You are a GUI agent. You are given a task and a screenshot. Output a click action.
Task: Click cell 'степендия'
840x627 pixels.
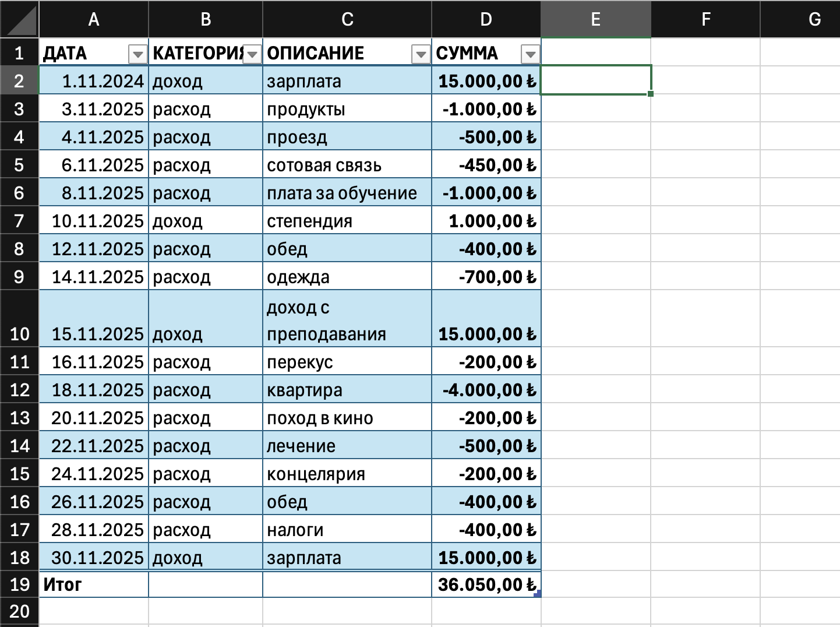pos(347,220)
